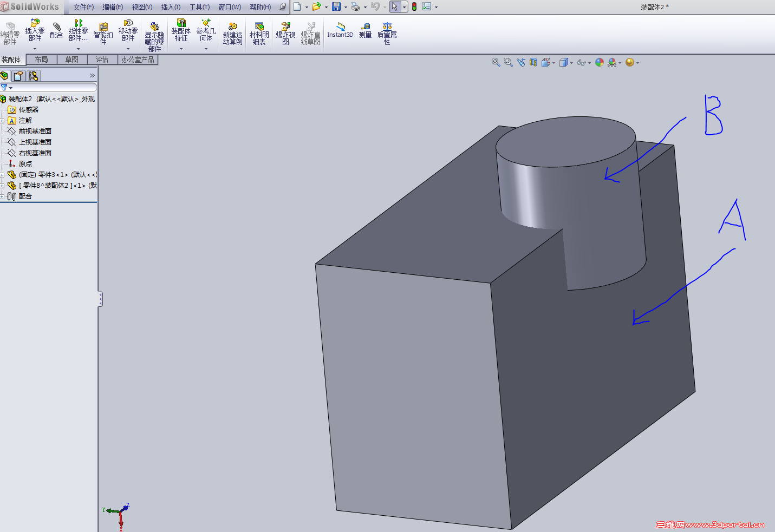This screenshot has width=775, height=532.
Task: Expand the manager panel tabs chevron
Action: [x=92, y=76]
